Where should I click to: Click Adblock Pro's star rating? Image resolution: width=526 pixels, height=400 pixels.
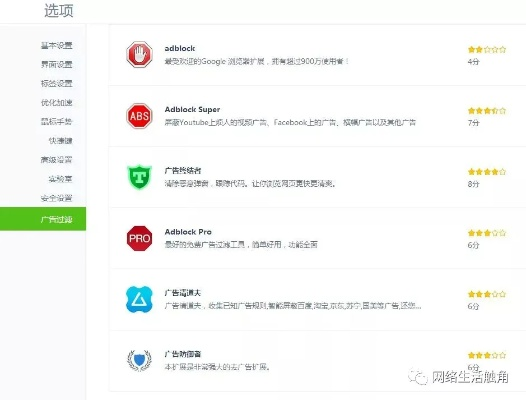pyautogui.click(x=487, y=233)
